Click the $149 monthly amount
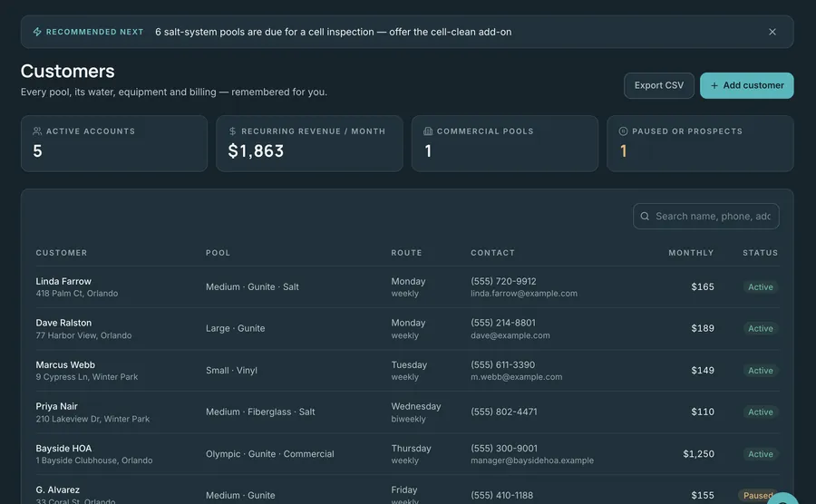Screen dimensions: 816x504 click(x=703, y=371)
